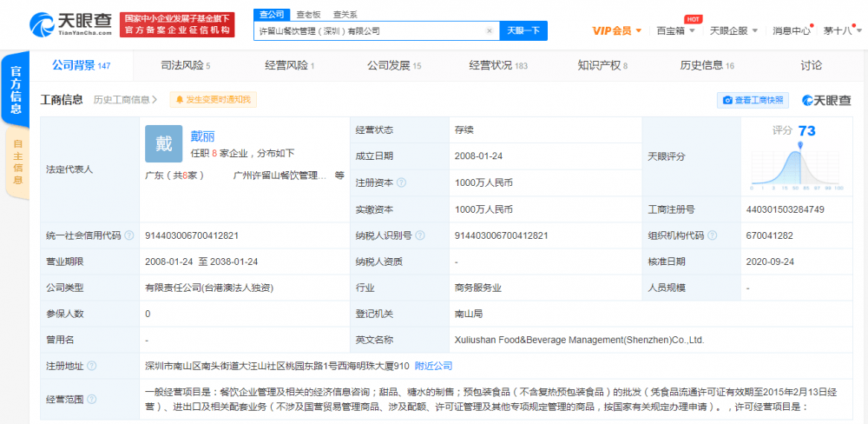The width and height of the screenshot is (868, 424).
Task: Open the VIP会员 dropdown
Action: click(616, 31)
